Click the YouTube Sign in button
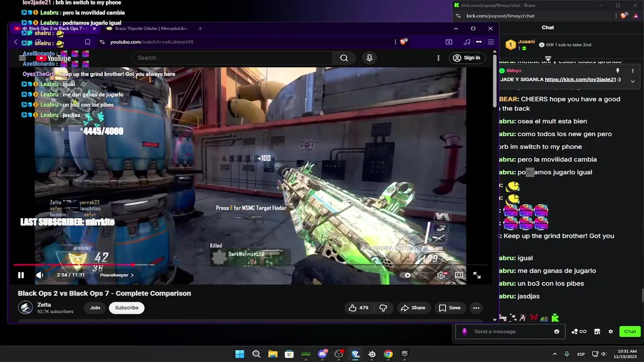Image resolution: width=644 pixels, height=362 pixels. click(x=467, y=58)
